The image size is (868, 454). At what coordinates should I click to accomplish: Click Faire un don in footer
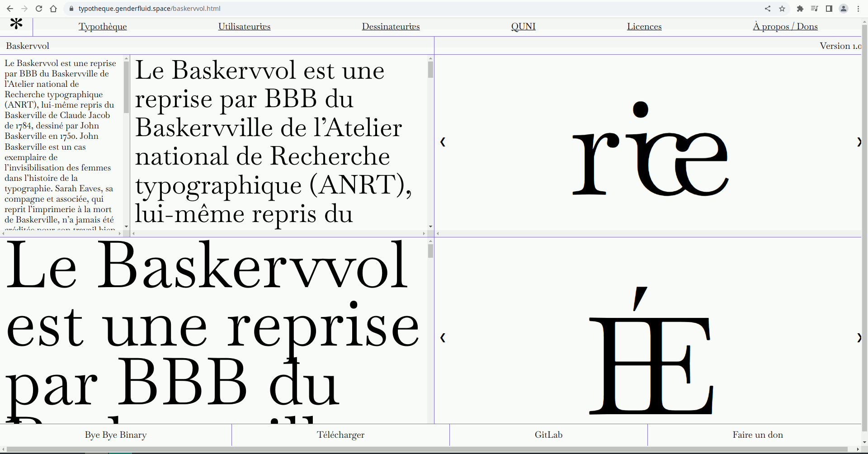(758, 435)
